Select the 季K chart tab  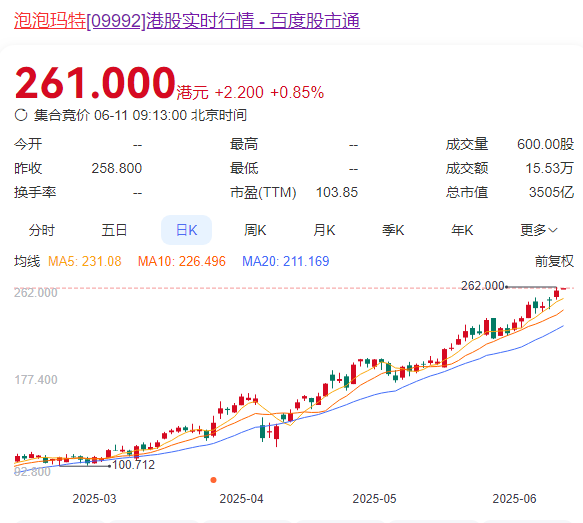393,230
